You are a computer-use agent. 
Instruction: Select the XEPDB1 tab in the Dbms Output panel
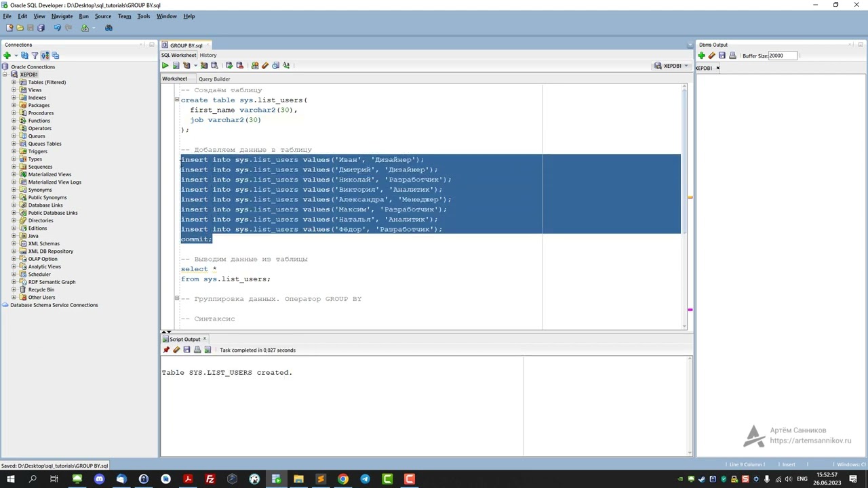(x=705, y=68)
